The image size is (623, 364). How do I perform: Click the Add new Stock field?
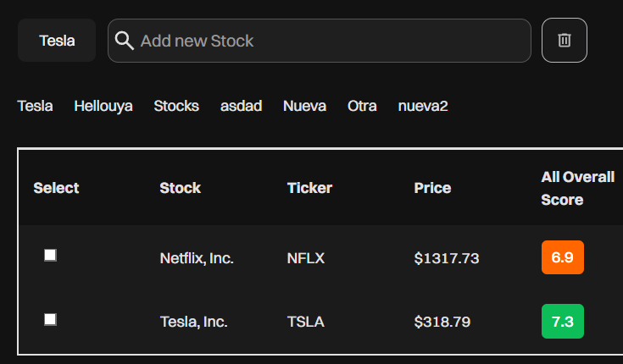tap(320, 41)
